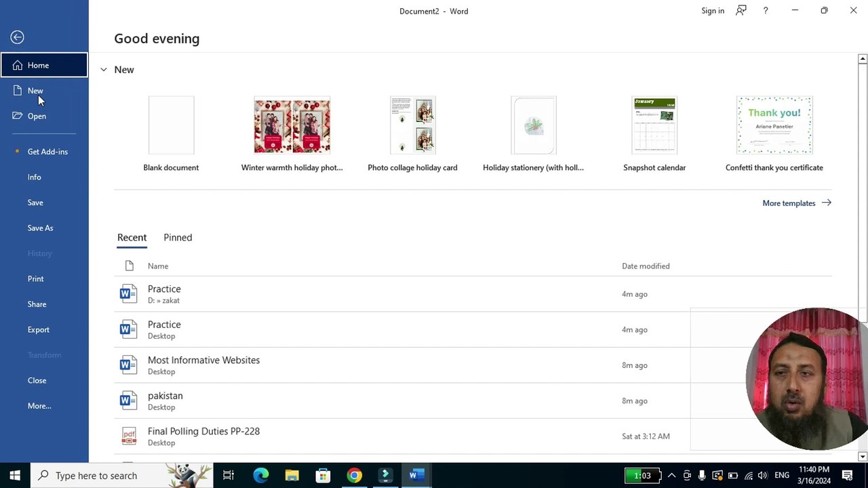The image size is (868, 488).
Task: Open File Explorer from taskbar
Action: click(x=292, y=476)
